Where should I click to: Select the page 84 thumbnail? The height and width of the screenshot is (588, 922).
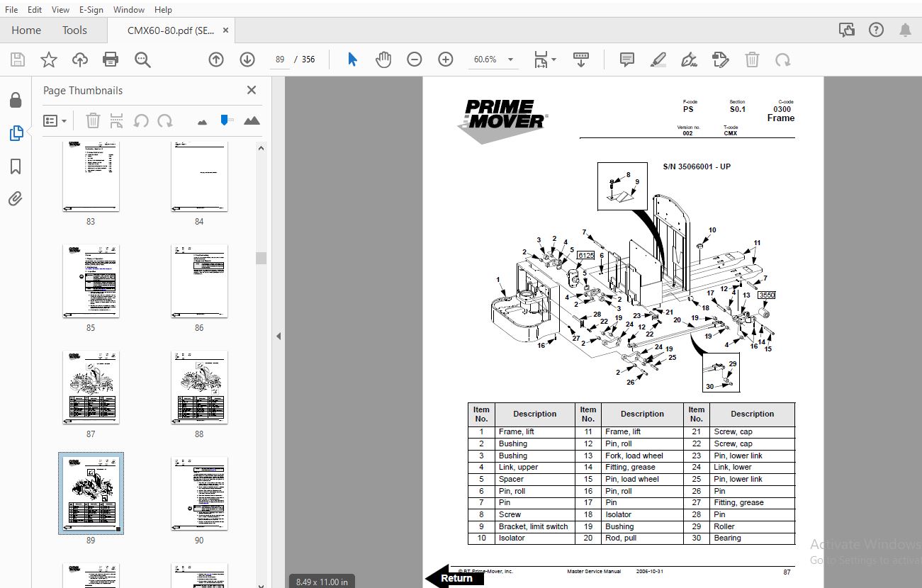(199, 176)
